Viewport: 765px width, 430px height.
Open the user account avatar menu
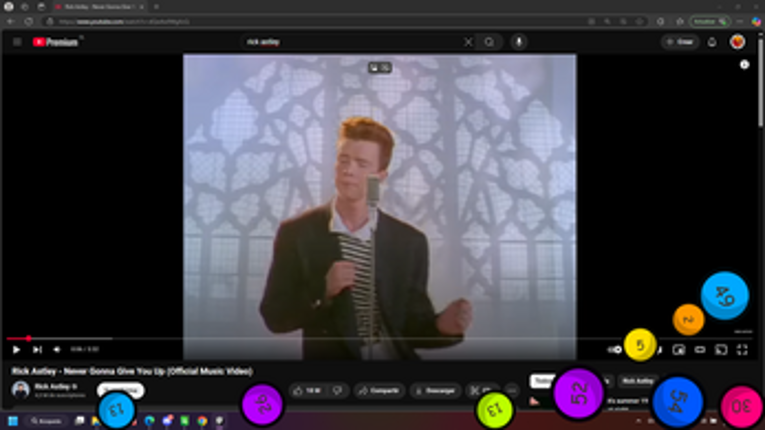coord(737,42)
